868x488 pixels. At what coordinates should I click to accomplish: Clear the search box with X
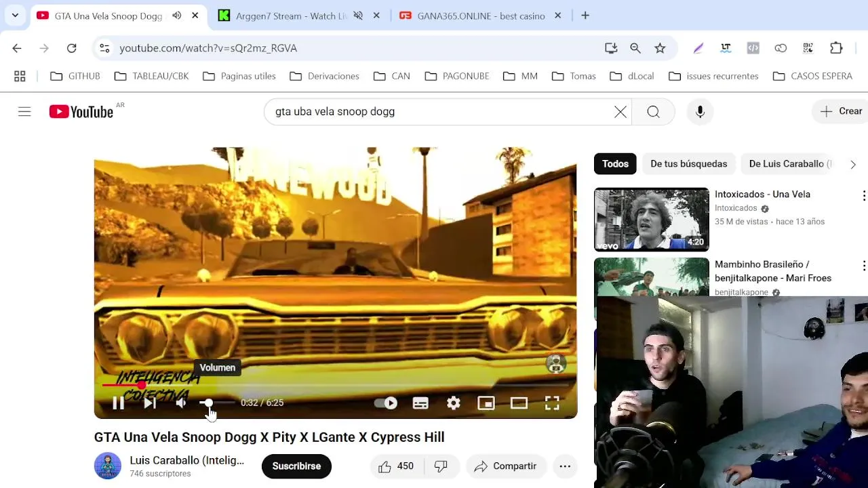pyautogui.click(x=620, y=112)
